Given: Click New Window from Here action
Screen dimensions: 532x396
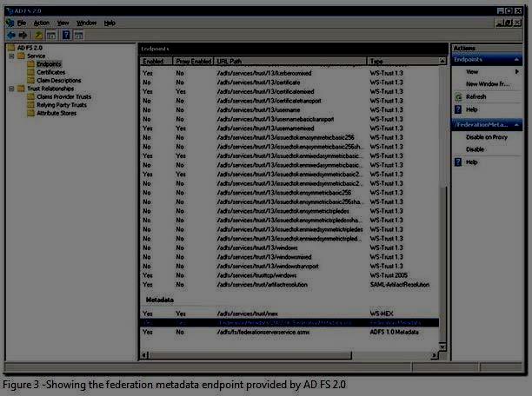Looking at the screenshot, I should tap(488, 84).
